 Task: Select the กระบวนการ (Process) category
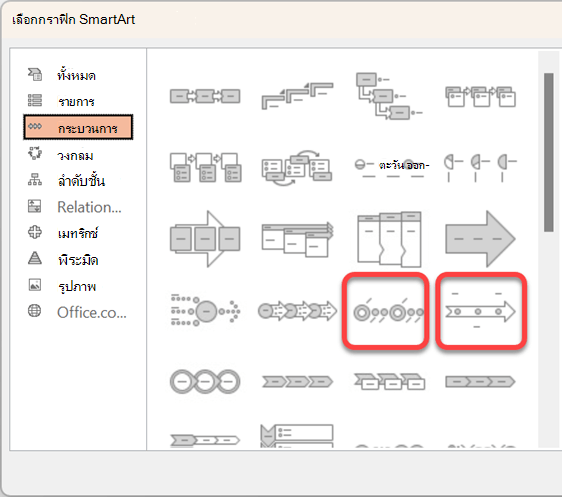tap(78, 127)
